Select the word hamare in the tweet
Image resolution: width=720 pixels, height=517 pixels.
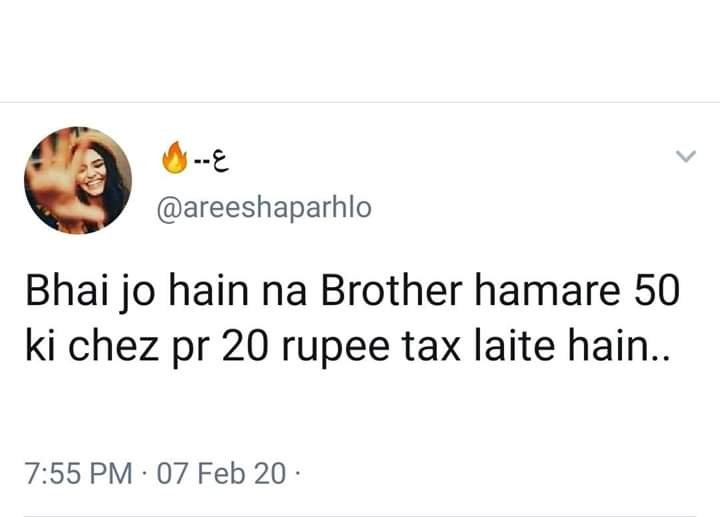tap(547, 291)
